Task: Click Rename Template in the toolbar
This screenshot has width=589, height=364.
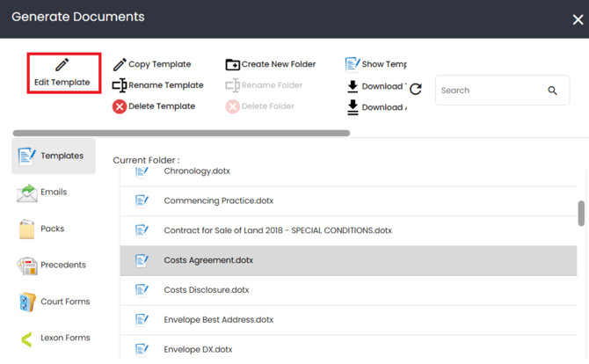Action: [157, 85]
